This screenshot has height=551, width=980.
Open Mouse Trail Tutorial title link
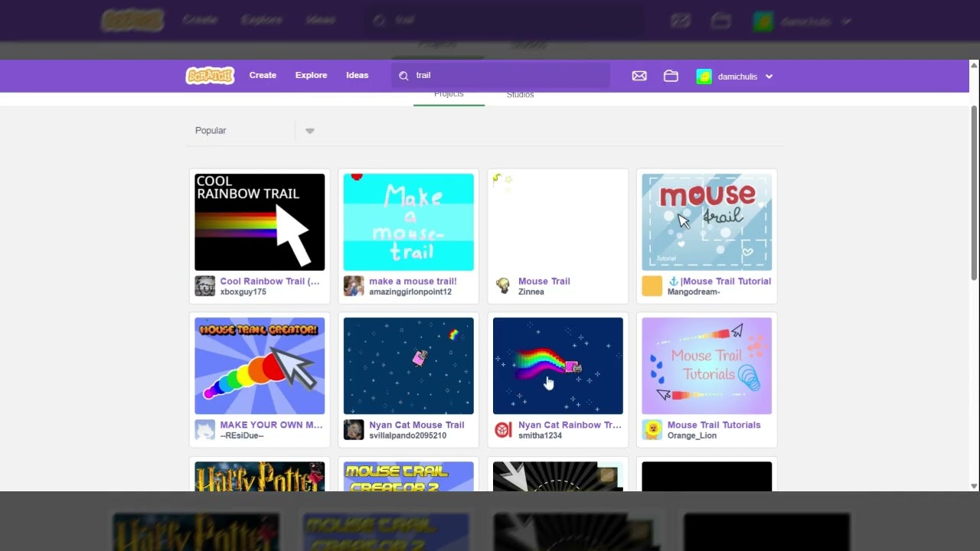click(x=719, y=281)
